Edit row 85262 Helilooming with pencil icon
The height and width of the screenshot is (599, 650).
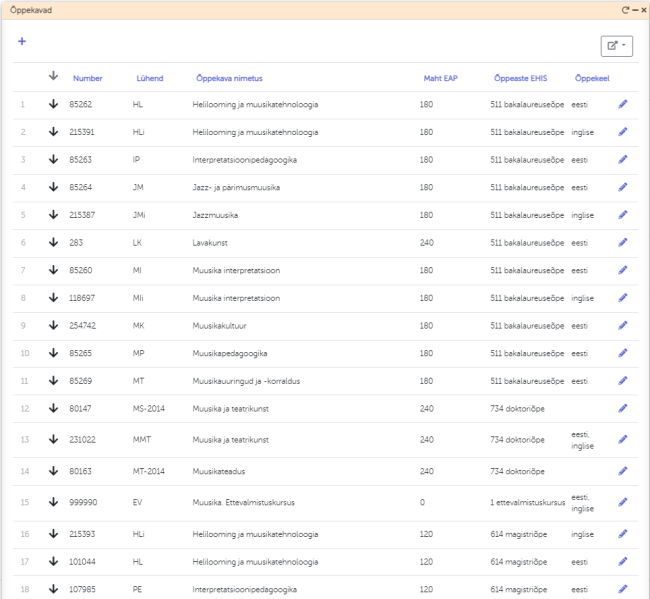623,104
